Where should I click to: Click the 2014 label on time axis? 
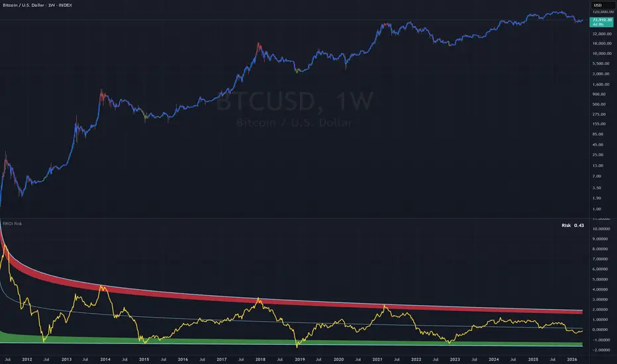[x=105, y=359]
